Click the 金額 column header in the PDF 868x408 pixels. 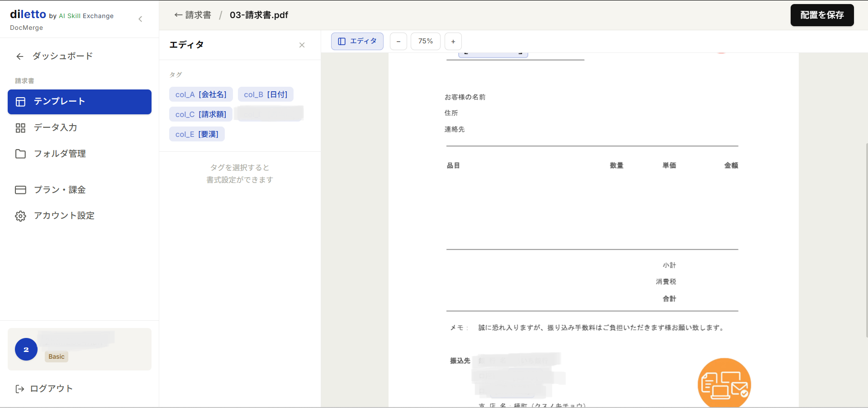click(731, 166)
